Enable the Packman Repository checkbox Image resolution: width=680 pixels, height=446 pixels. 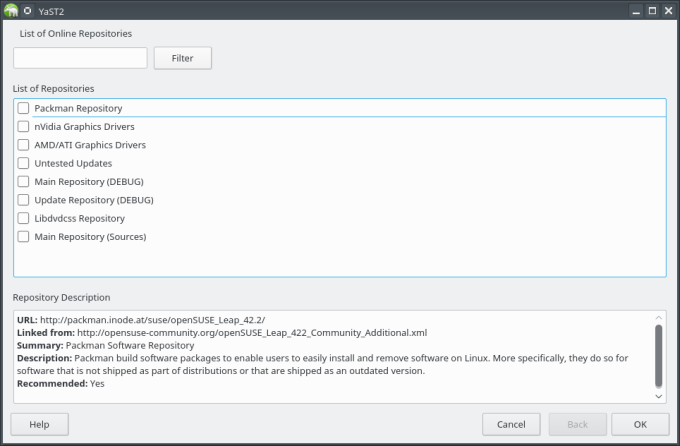click(23, 108)
